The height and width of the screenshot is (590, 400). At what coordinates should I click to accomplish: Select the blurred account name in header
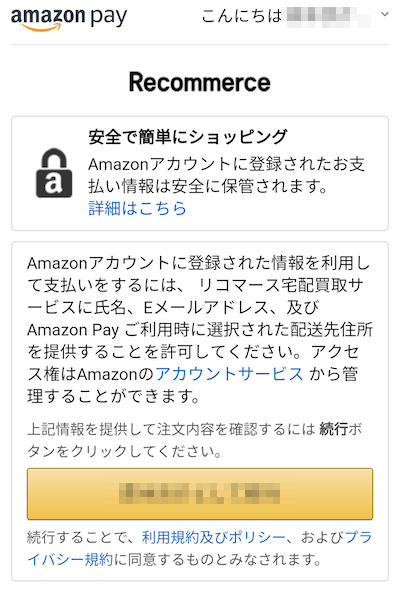328,17
